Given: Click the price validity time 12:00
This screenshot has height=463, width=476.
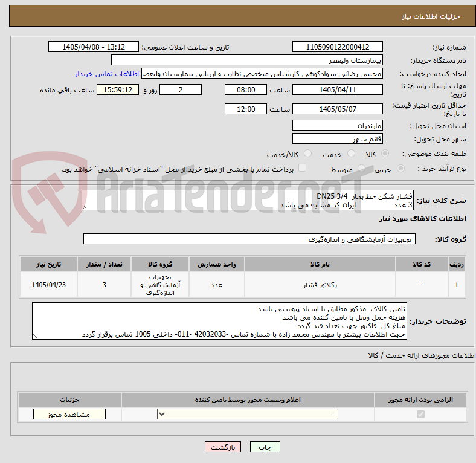Looking at the screenshot, I should [x=246, y=109].
